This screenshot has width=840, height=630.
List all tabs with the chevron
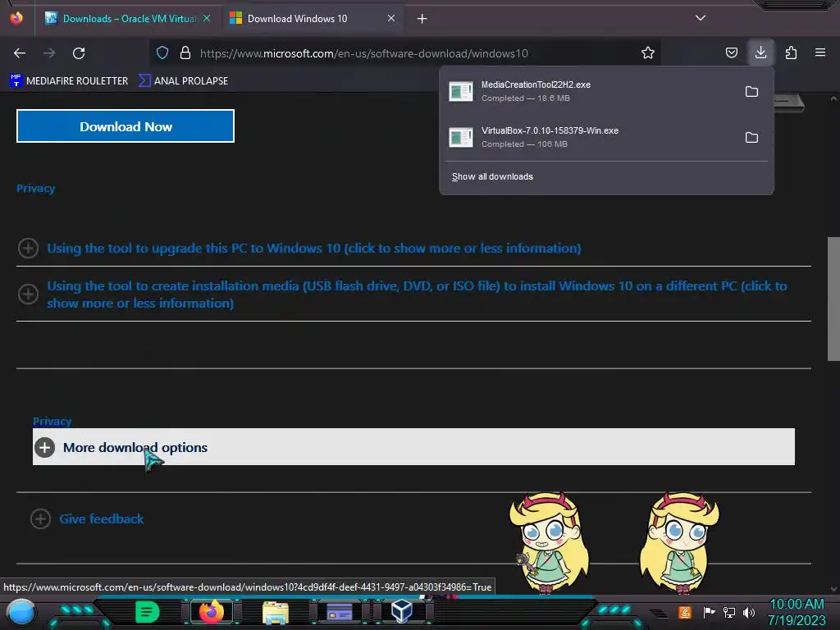click(701, 18)
